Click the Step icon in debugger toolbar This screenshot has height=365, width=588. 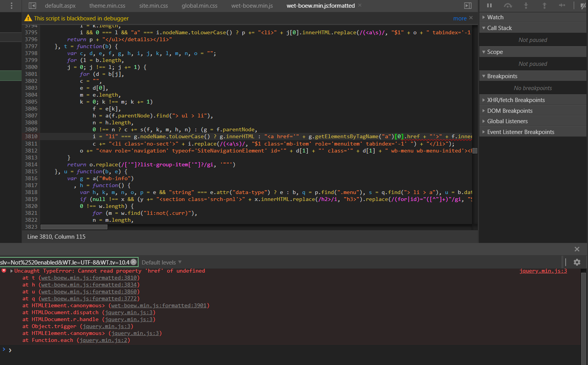tap(562, 5)
